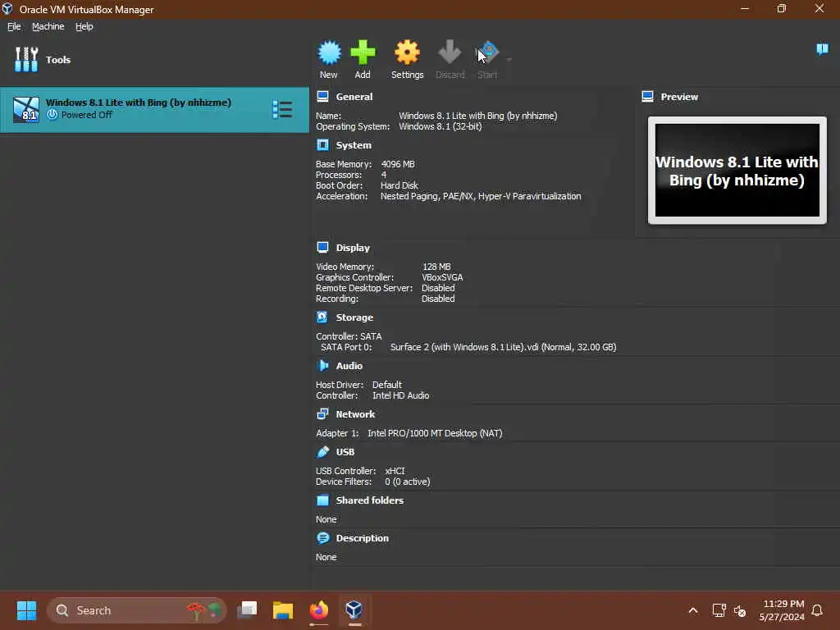Open Description section header link
Viewport: 840px width, 630px height.
(362, 538)
